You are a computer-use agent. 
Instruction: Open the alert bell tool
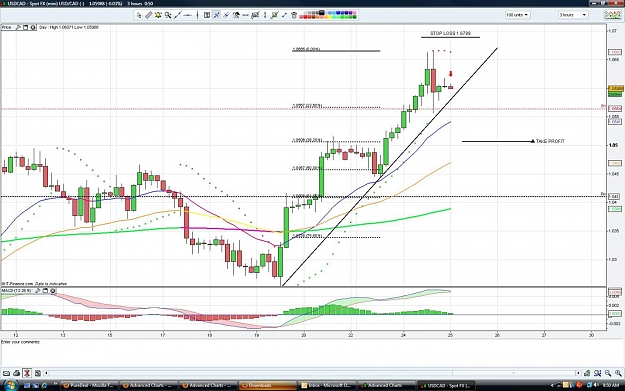click(x=158, y=15)
